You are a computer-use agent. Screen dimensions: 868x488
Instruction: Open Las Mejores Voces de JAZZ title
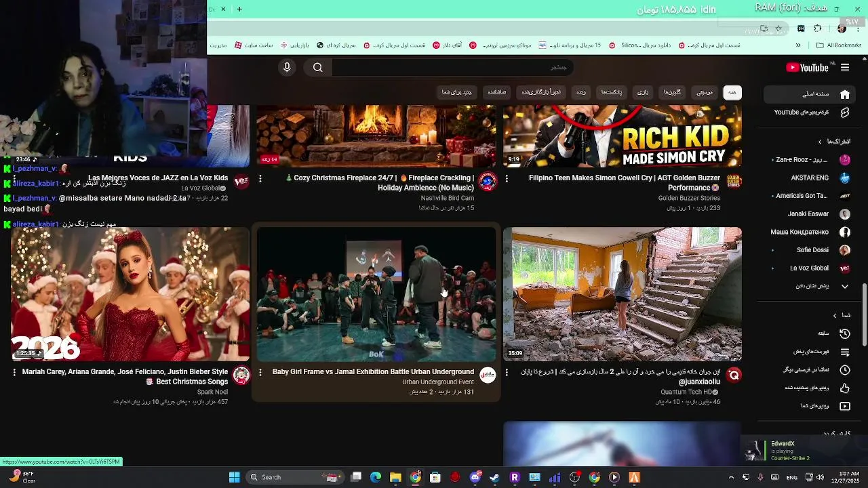[158, 178]
